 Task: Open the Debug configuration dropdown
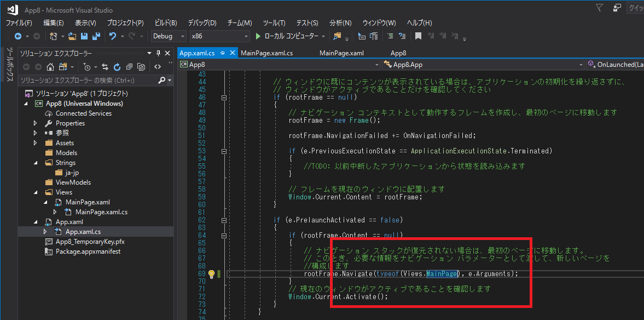point(169,36)
